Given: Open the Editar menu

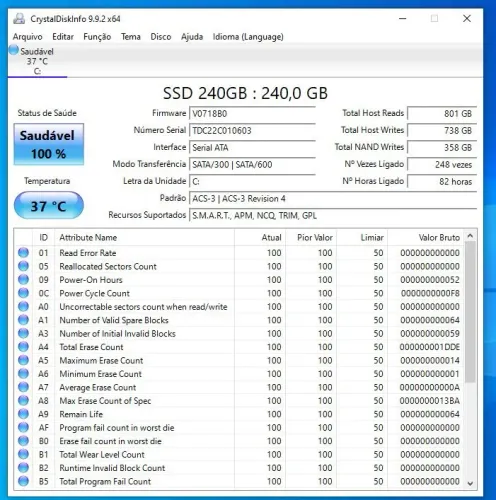Looking at the screenshot, I should [x=63, y=37].
